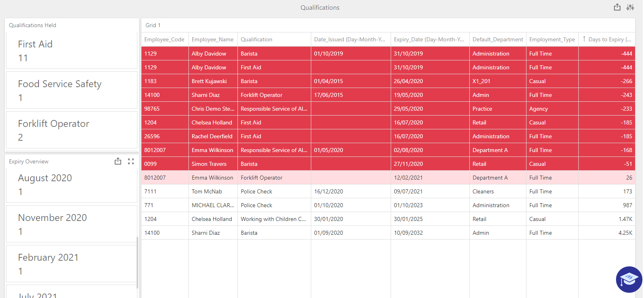Click Tom McNab's Police Check row
644x298 pixels.
(x=388, y=191)
